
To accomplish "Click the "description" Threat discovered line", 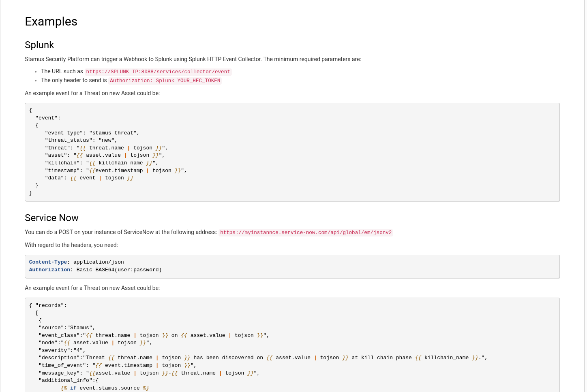I will (x=263, y=358).
